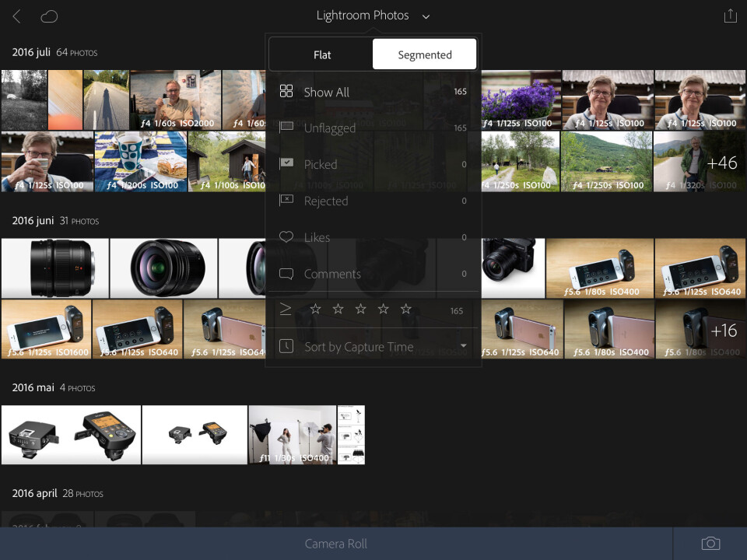Click the Likes heart icon
This screenshot has height=560, width=747.
pos(286,236)
